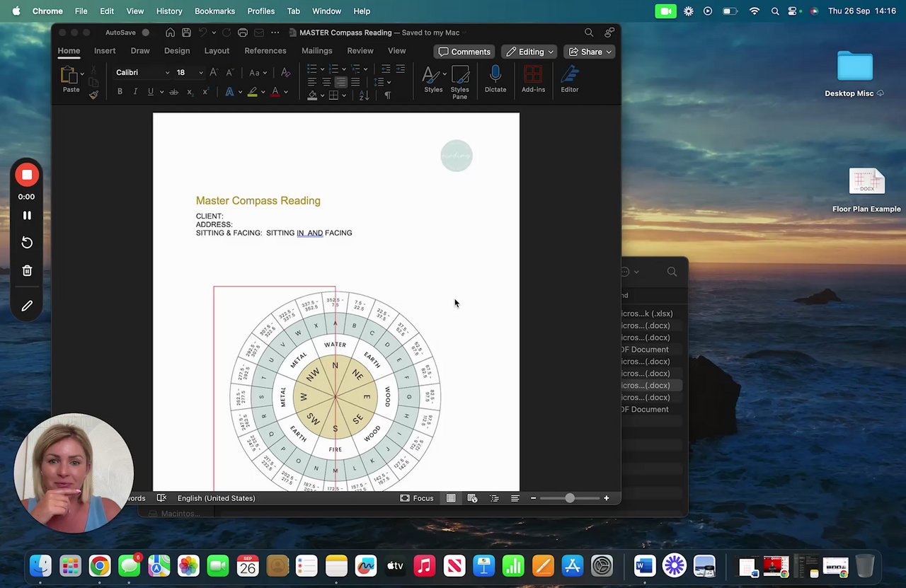Click the Increase Indent icon

pos(401,69)
